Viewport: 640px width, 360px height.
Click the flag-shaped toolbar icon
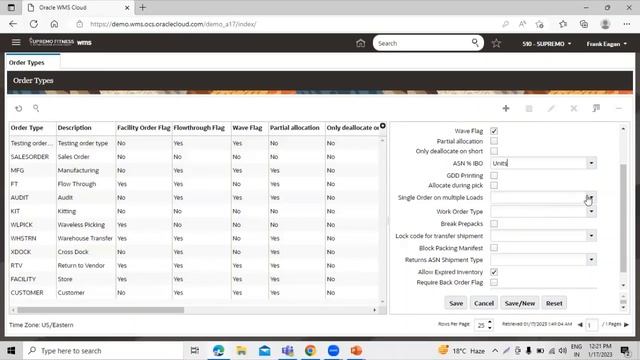tap(596, 108)
